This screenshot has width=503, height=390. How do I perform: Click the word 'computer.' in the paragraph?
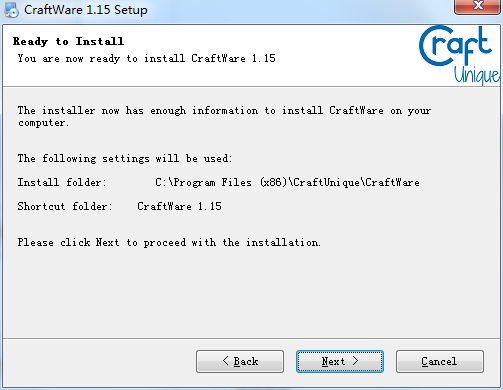coord(43,123)
